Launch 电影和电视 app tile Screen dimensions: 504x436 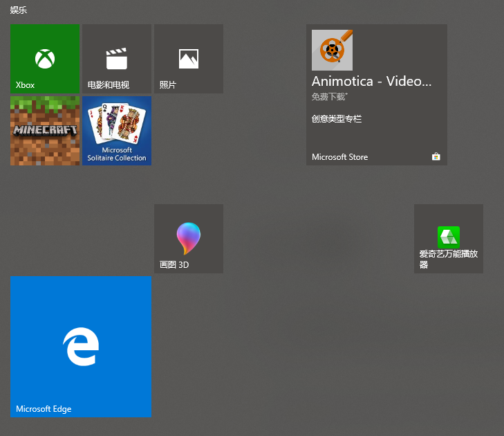[x=117, y=59]
